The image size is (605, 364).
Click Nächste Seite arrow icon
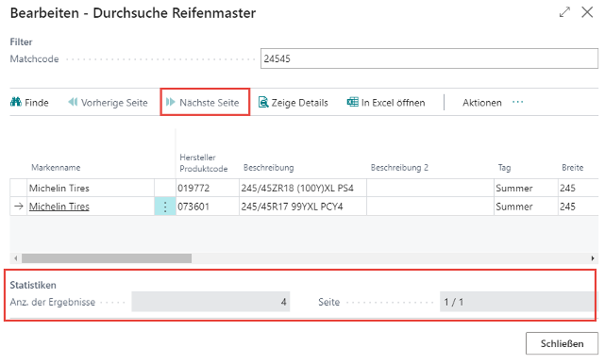(170, 102)
